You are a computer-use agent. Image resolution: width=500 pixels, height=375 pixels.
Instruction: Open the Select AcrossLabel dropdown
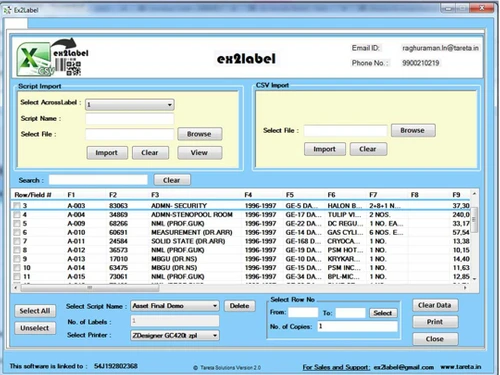pos(130,105)
